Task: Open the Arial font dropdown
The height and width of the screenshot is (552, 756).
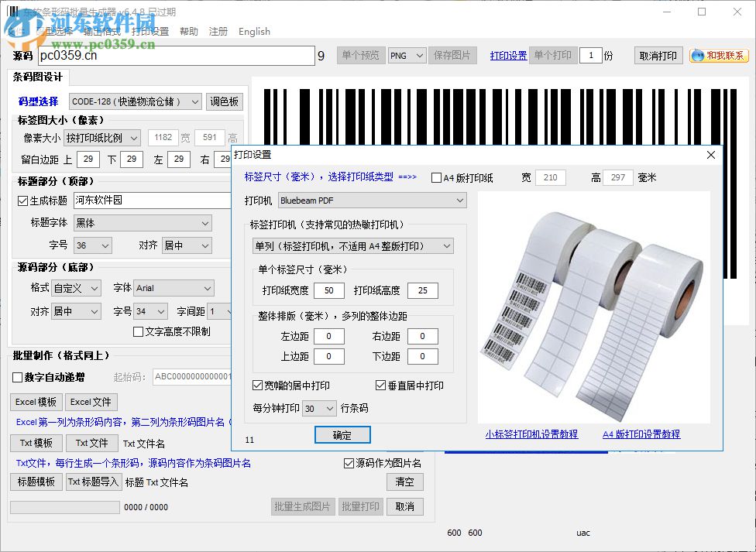Action: (x=174, y=287)
